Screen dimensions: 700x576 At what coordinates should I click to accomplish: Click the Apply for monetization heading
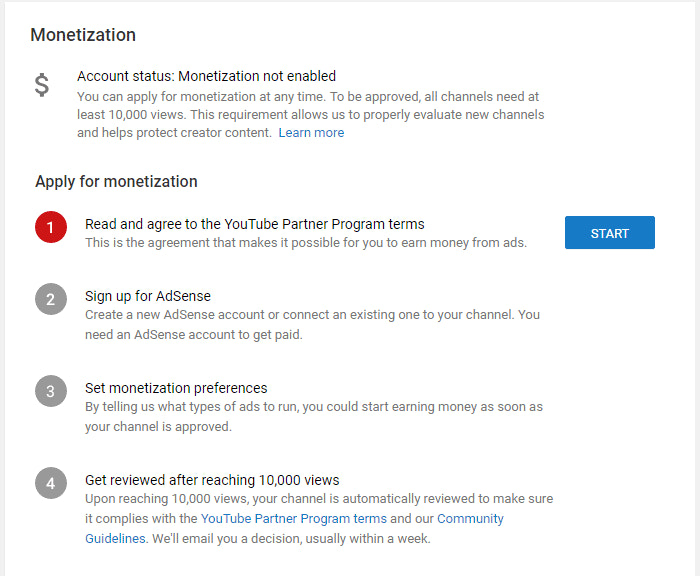(116, 182)
